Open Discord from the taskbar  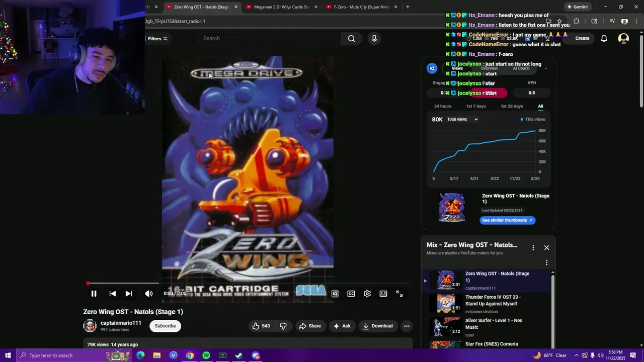tap(256, 355)
